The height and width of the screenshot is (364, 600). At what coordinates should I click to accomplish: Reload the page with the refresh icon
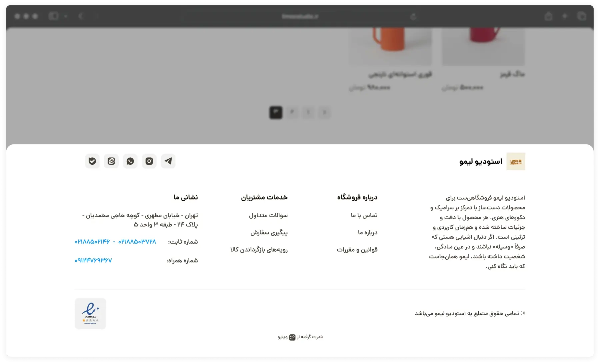[413, 16]
